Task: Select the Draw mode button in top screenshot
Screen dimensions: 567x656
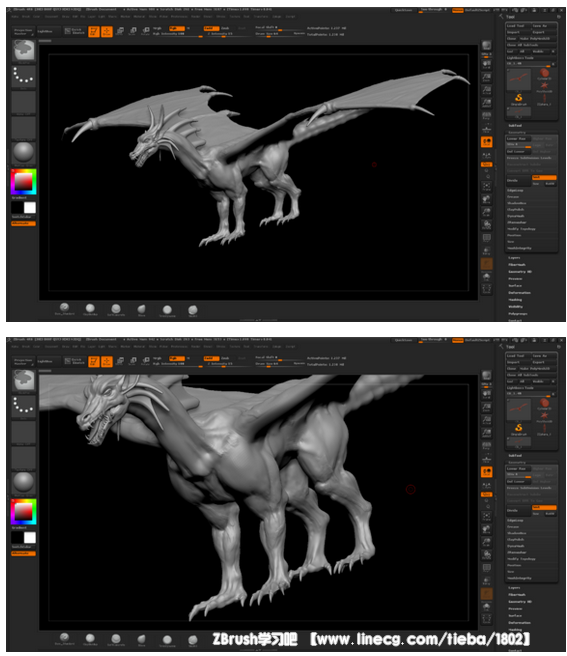Action: 107,31
